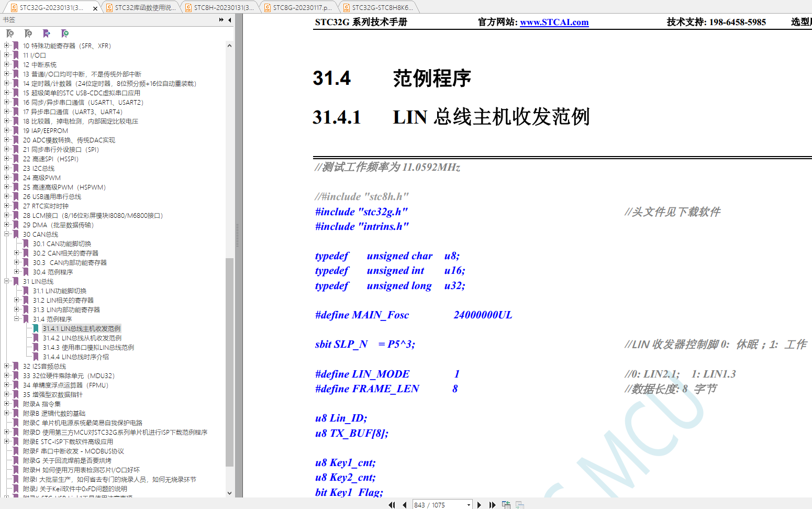This screenshot has width=812, height=509.
Task: Click bookmark icon beside 22 高速SPI
Action: pos(16,159)
